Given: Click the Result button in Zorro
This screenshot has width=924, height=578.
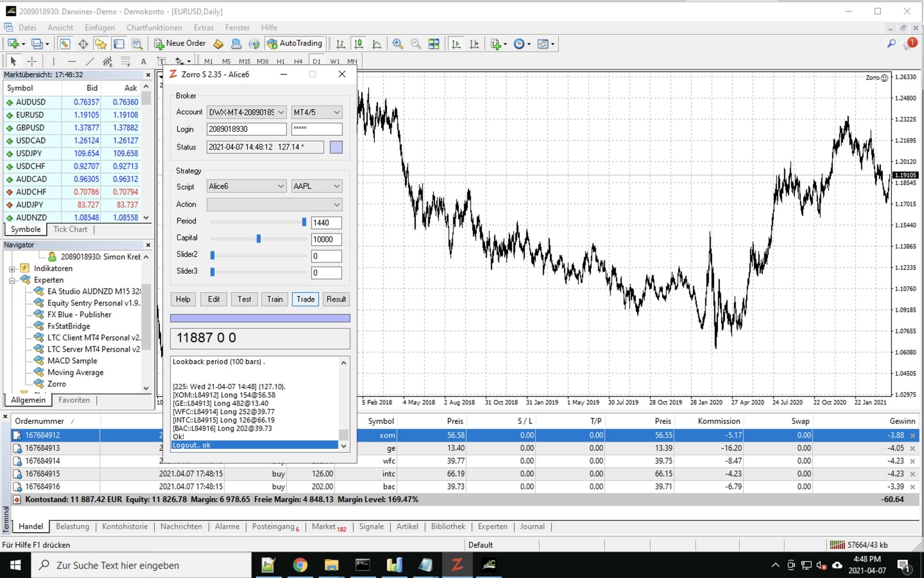Looking at the screenshot, I should pos(336,299).
